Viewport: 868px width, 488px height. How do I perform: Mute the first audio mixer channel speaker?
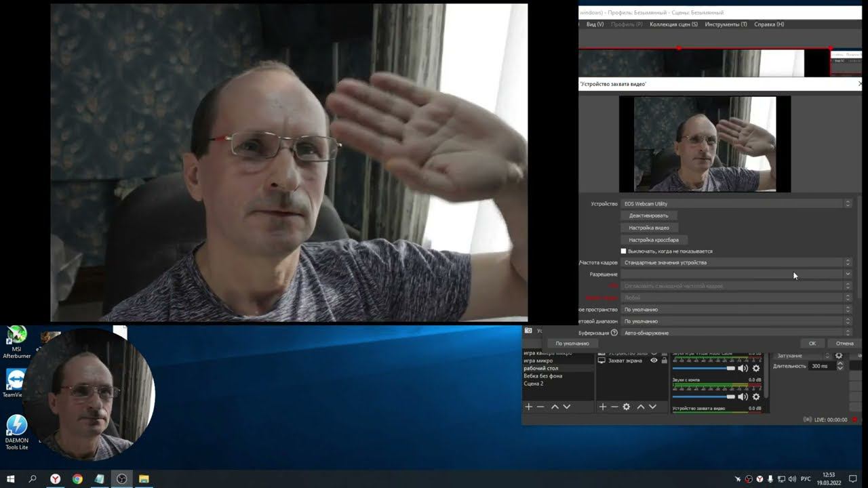click(x=743, y=369)
